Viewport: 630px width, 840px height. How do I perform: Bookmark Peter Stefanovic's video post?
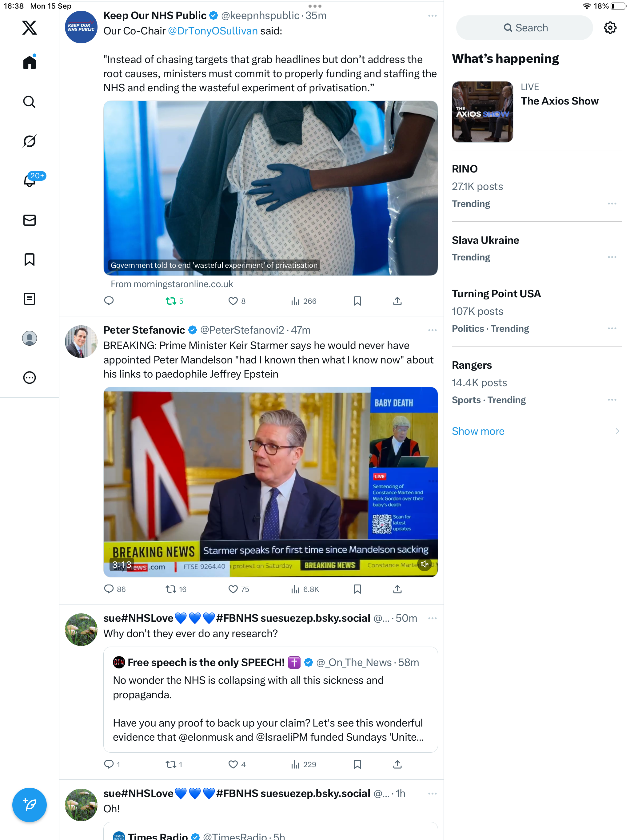point(357,589)
